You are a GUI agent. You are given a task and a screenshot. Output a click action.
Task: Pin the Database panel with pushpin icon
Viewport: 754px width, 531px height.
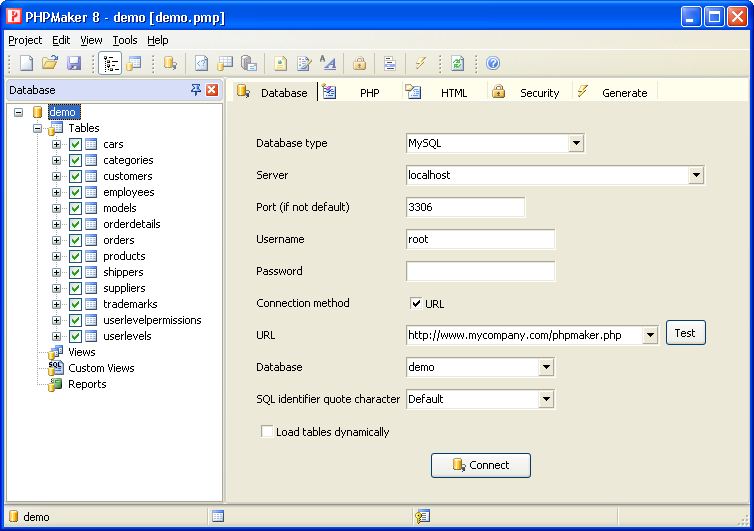(x=196, y=90)
